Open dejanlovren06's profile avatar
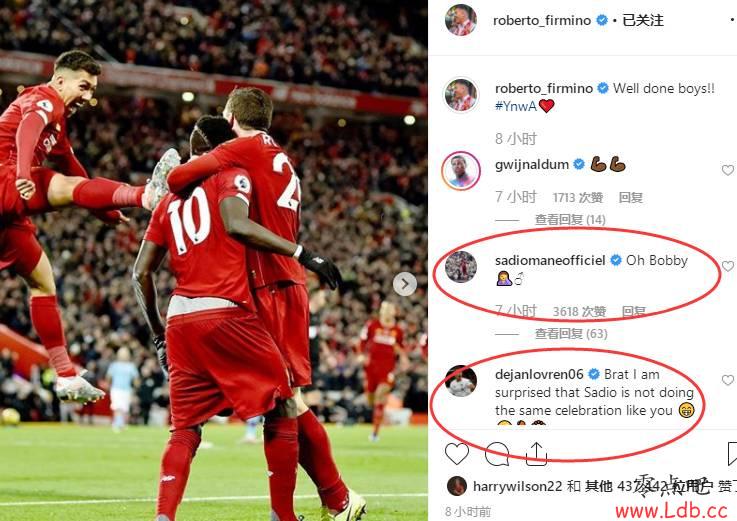Viewport: 737px width, 521px height. (461, 381)
